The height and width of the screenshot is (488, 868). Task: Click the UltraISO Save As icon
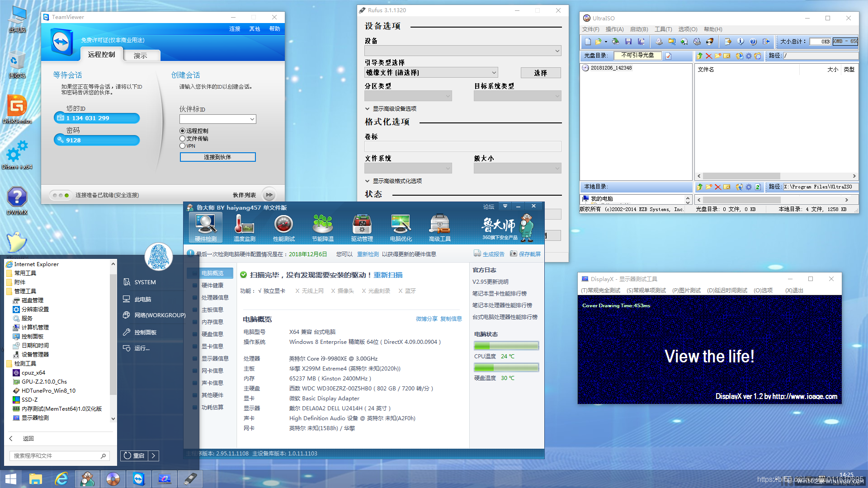pos(641,42)
